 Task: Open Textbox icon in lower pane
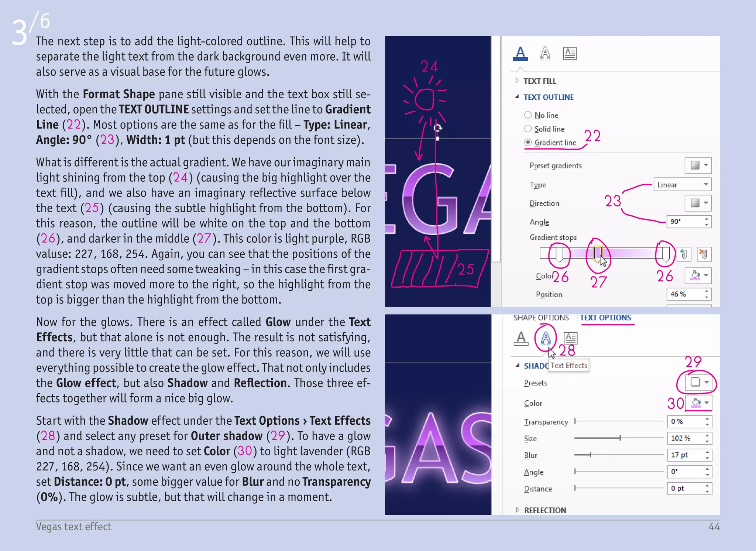point(571,338)
